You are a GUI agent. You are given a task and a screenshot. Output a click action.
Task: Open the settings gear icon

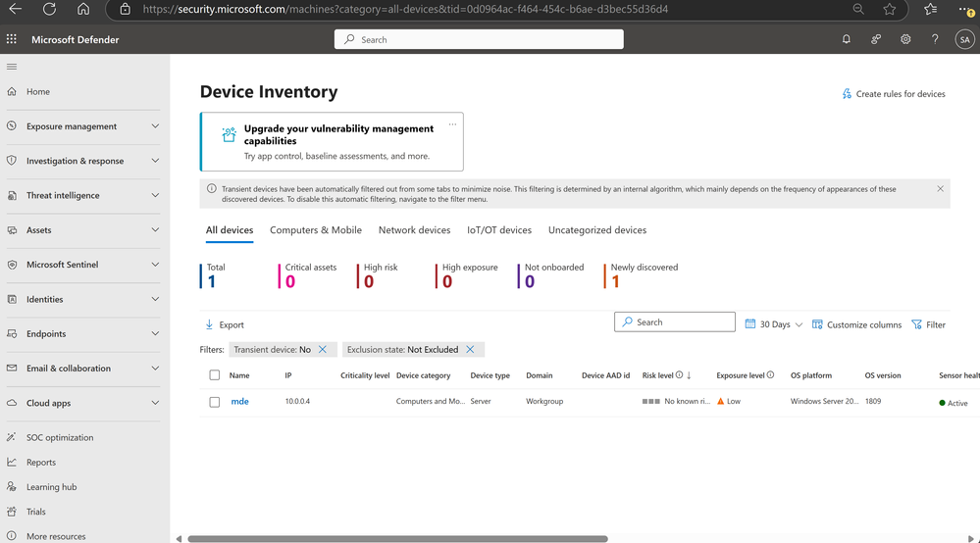tap(905, 39)
